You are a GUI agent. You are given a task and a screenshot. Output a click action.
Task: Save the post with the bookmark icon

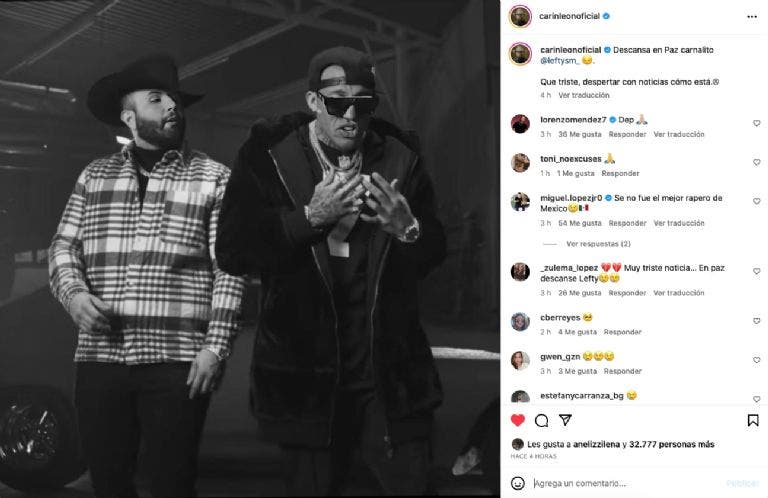[x=753, y=420]
